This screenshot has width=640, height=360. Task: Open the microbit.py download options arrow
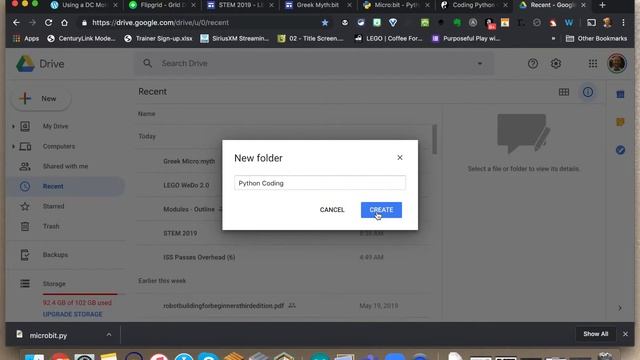pos(109,335)
